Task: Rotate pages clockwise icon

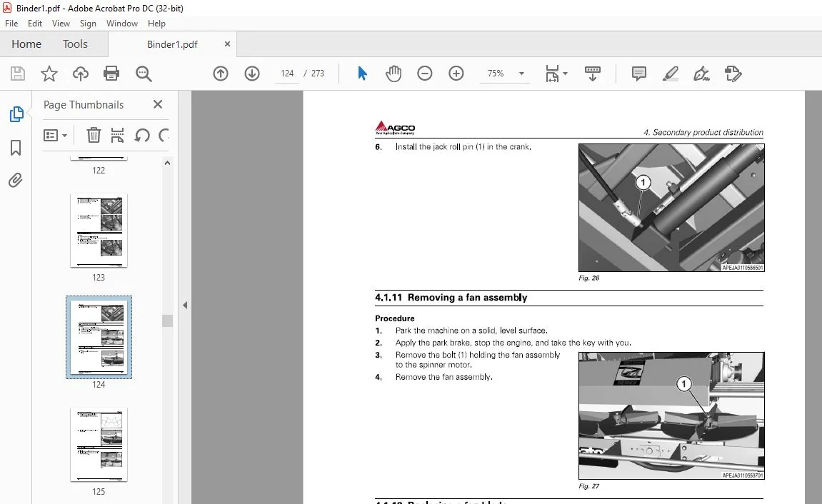Action: coord(164,135)
